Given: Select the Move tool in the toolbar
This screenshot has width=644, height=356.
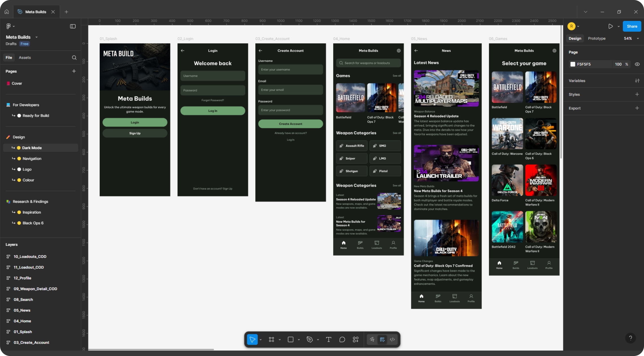Looking at the screenshot, I should coord(252,339).
